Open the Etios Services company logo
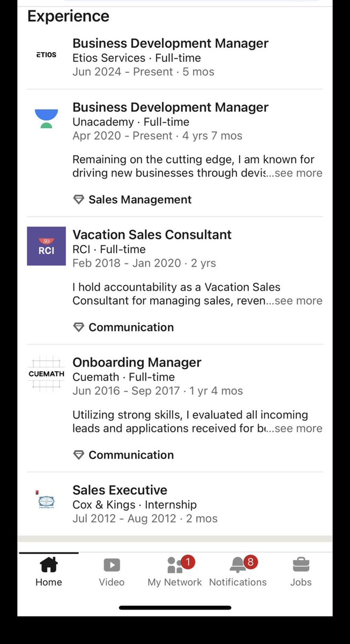The width and height of the screenshot is (350, 644). 46,55
